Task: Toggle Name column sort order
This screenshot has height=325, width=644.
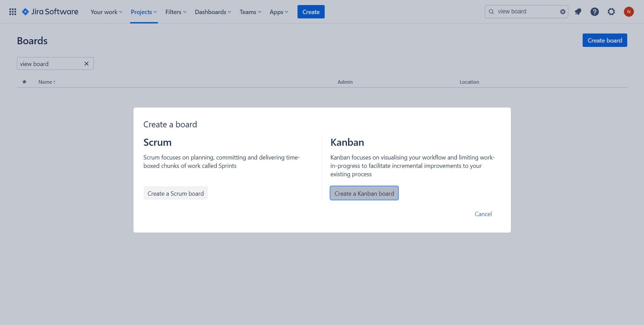Action: 47,82
